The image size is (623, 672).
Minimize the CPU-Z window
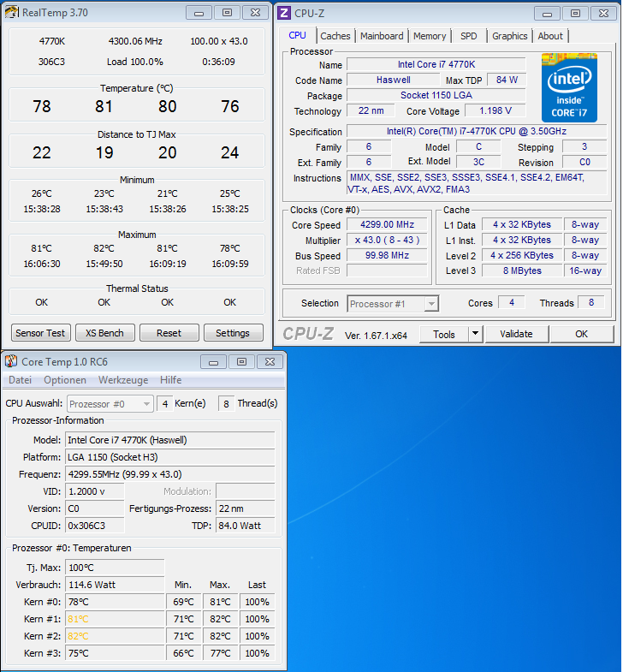click(x=547, y=14)
